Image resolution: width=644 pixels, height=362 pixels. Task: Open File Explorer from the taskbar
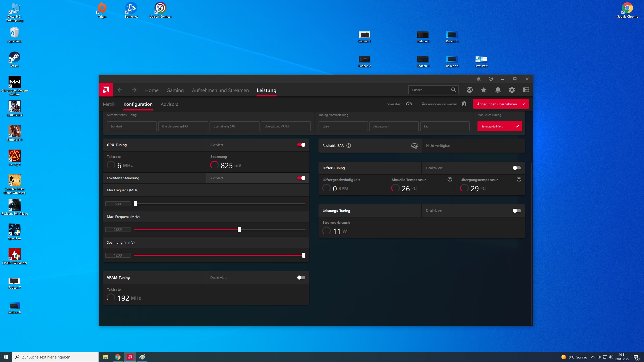point(105,357)
